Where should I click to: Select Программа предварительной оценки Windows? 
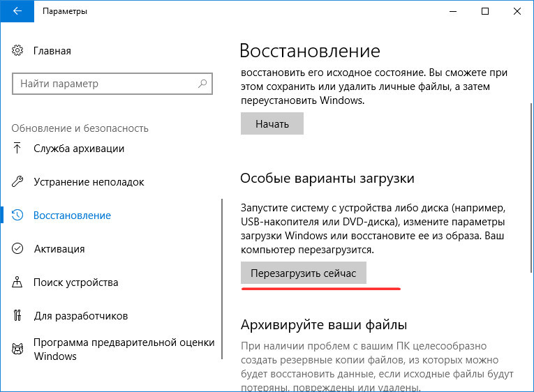tap(124, 349)
